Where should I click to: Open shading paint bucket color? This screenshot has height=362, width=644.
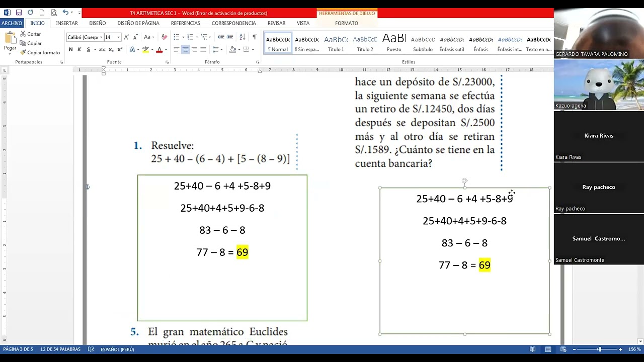coord(233,49)
